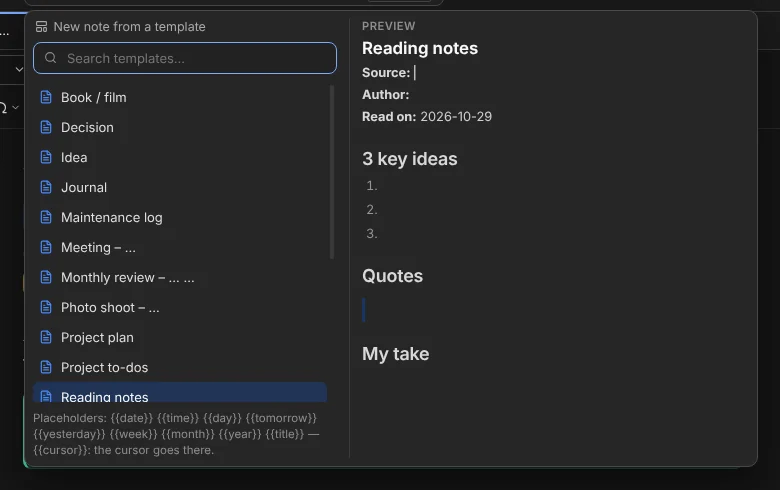The image size is (780, 490).
Task: Click the Search templates input field
Action: [185, 58]
